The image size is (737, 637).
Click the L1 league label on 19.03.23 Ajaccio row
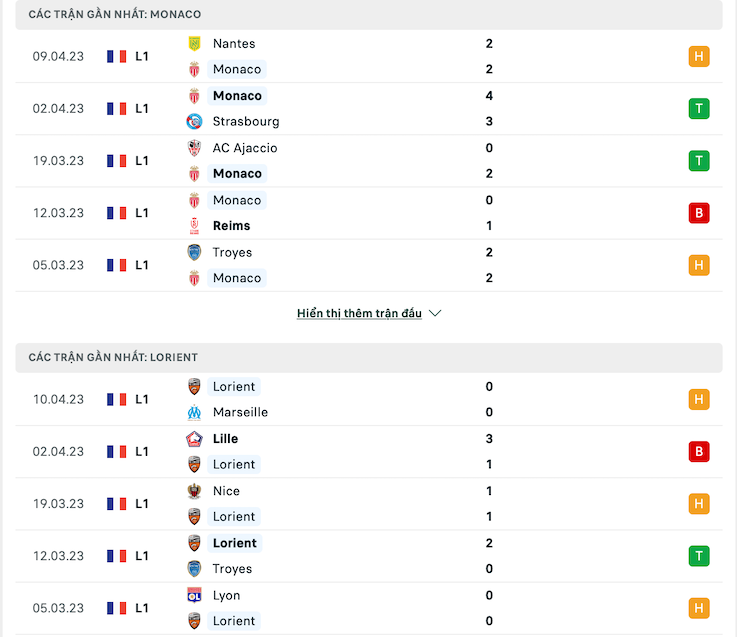[142, 161]
